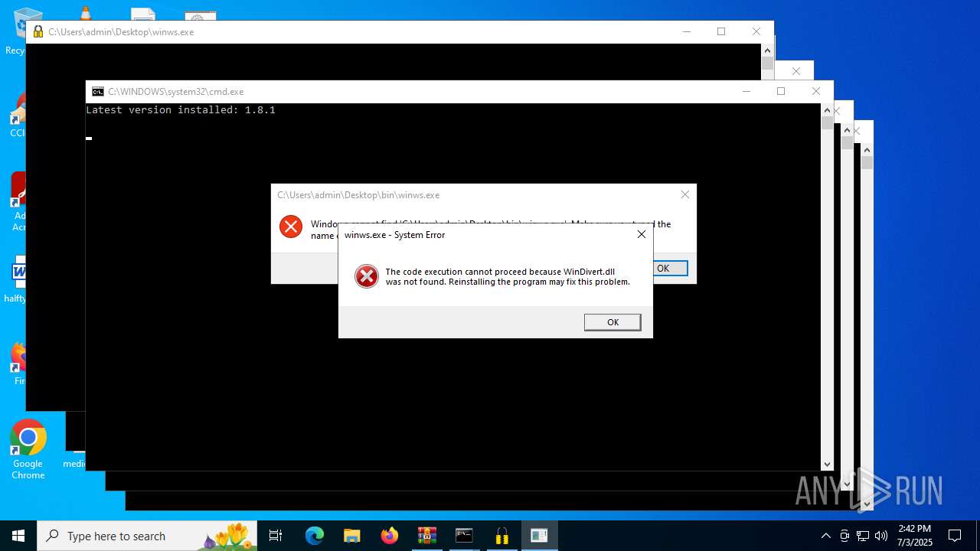Switch to the lock-icon winws taskbar item
The image size is (980, 551).
[x=502, y=536]
